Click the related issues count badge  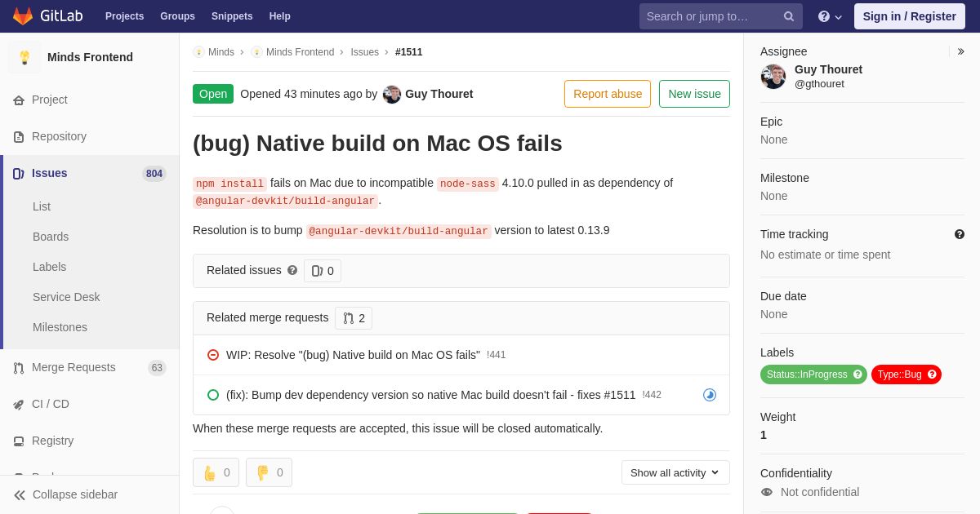click(x=323, y=271)
